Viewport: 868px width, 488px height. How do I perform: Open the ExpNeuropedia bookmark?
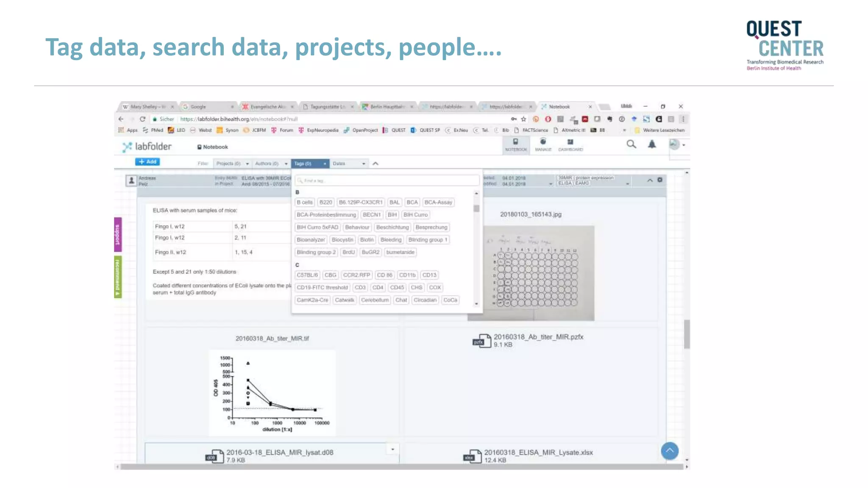pyautogui.click(x=318, y=130)
